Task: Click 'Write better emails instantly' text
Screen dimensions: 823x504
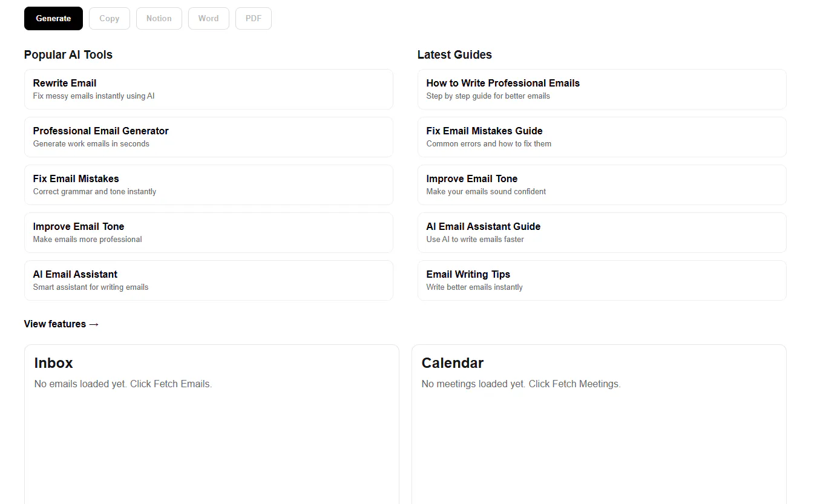Action: pos(474,287)
